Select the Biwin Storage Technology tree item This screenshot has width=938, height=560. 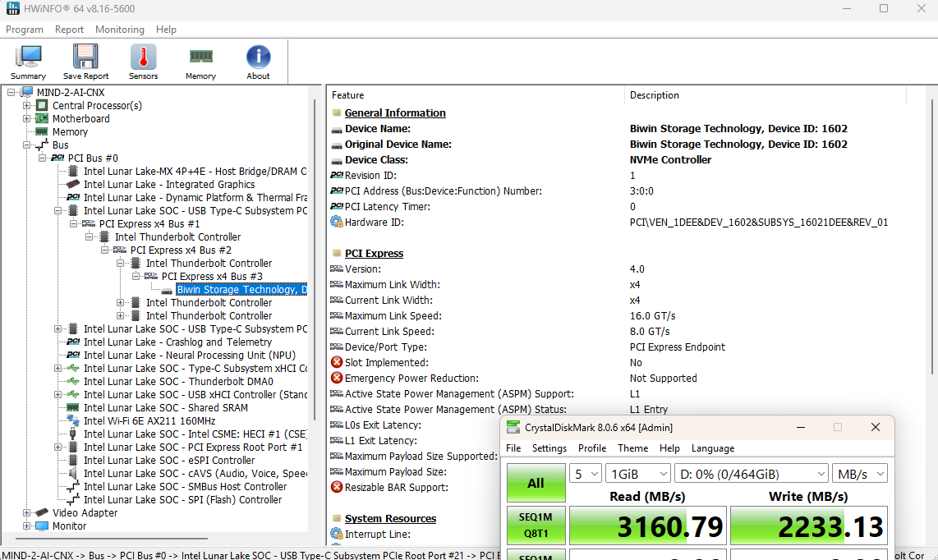point(241,290)
